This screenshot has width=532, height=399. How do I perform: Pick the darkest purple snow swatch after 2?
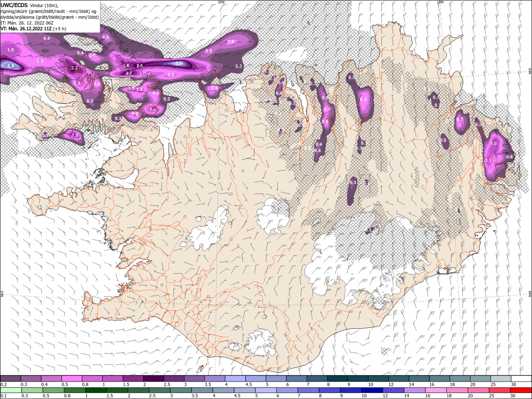click(153, 379)
